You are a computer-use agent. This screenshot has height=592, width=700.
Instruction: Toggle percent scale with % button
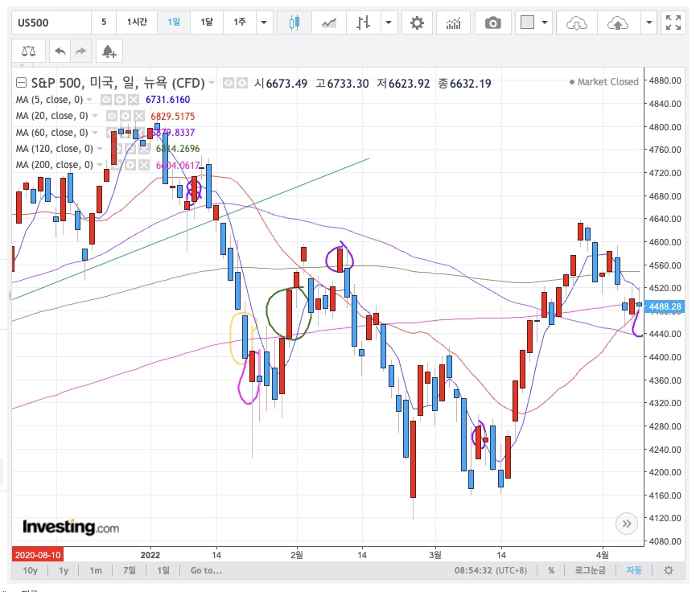(551, 570)
